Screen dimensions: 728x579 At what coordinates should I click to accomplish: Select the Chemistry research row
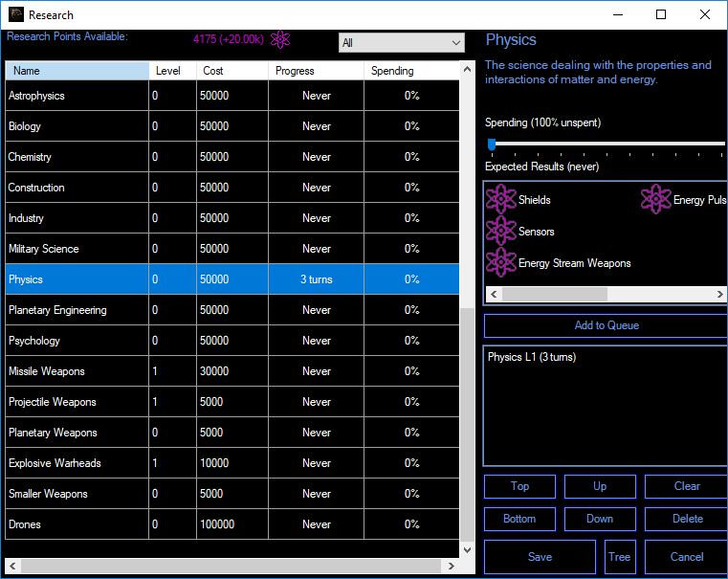coord(232,157)
